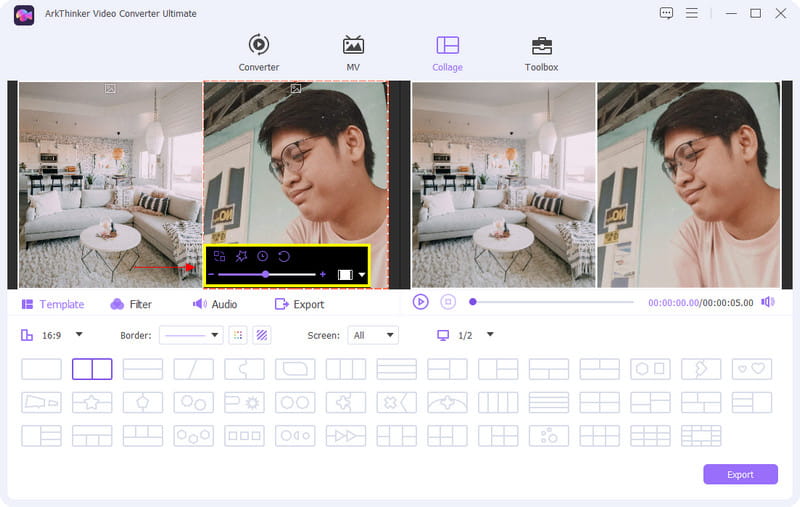Click the preview progress slider handle

coord(473,302)
